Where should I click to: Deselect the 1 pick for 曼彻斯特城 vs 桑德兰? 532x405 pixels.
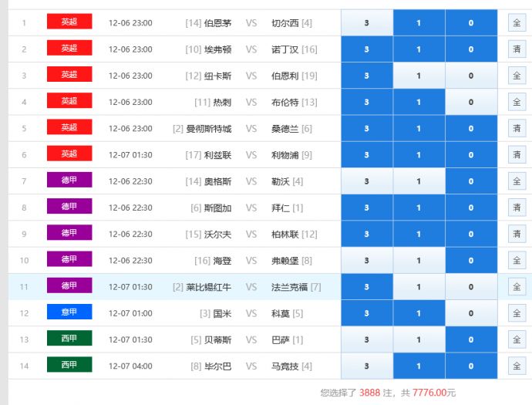pyautogui.click(x=419, y=129)
